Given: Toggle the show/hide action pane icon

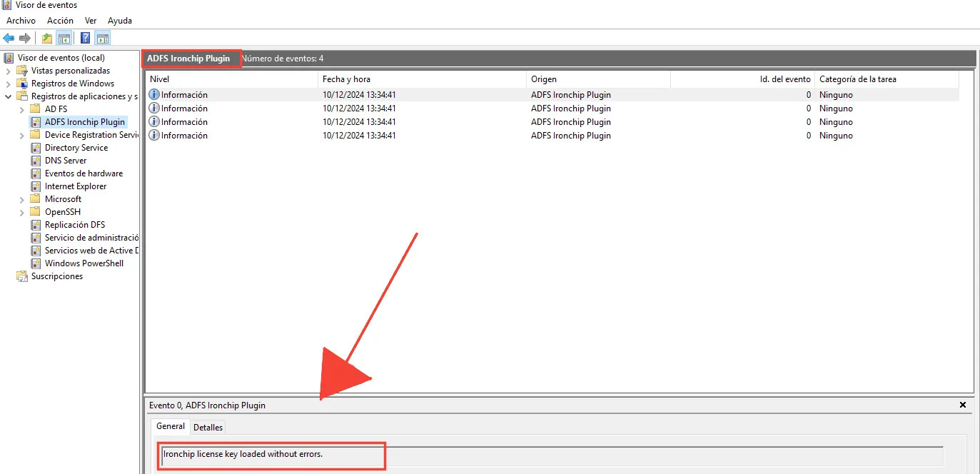Looking at the screenshot, I should click(x=102, y=38).
